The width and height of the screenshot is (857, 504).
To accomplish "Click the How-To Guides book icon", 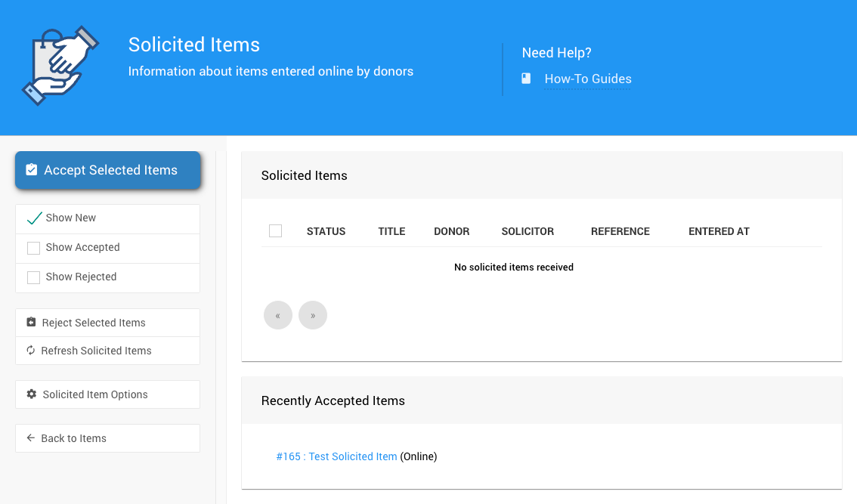I will [x=526, y=79].
